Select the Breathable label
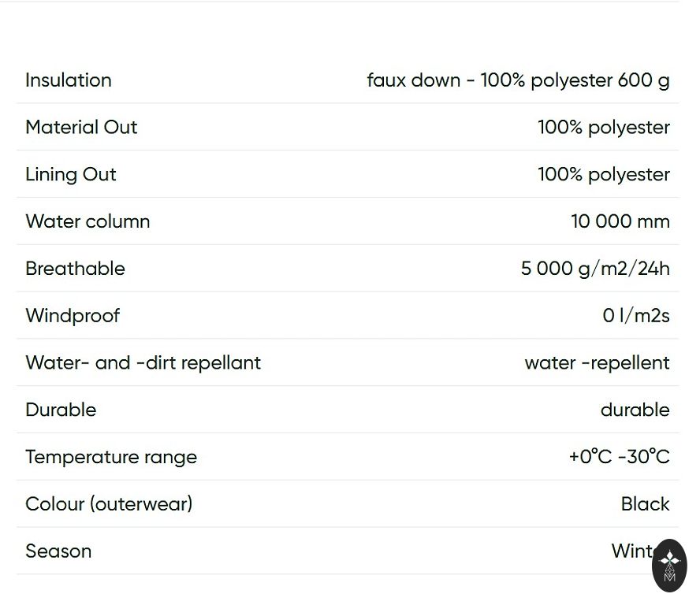The height and width of the screenshot is (605, 700). (x=75, y=269)
